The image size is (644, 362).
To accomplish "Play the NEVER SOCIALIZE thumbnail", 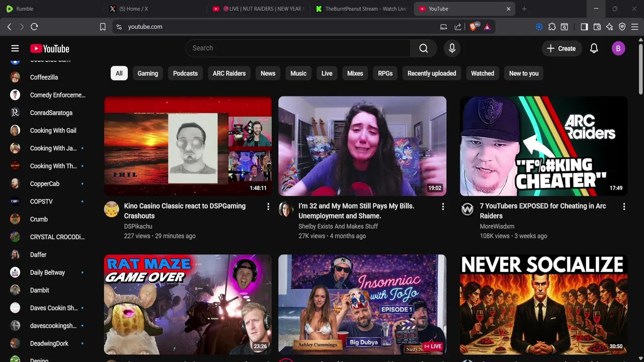I will point(543,304).
